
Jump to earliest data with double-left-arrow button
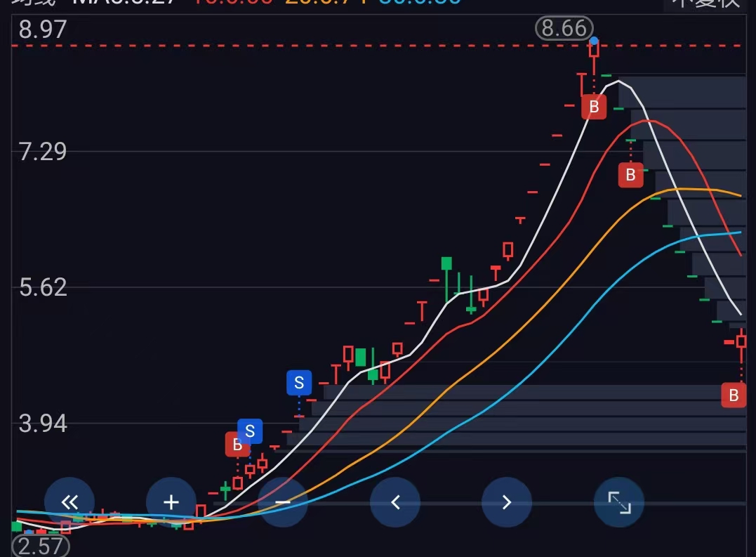coord(69,502)
